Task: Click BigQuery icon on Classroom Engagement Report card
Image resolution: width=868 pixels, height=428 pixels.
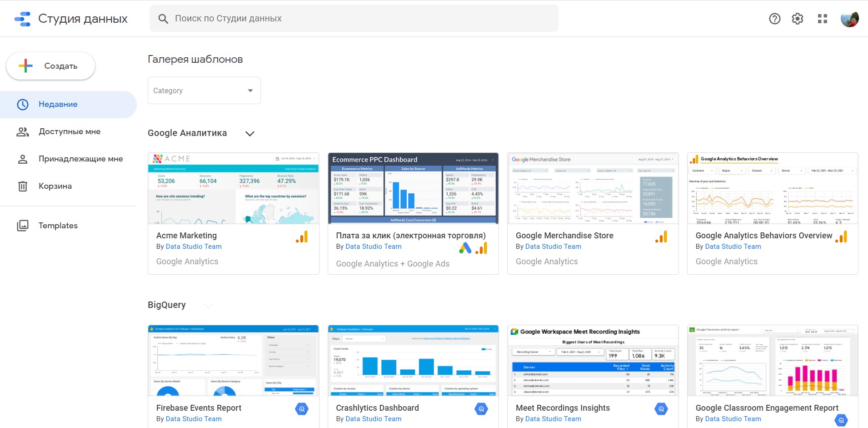Action: click(x=841, y=420)
